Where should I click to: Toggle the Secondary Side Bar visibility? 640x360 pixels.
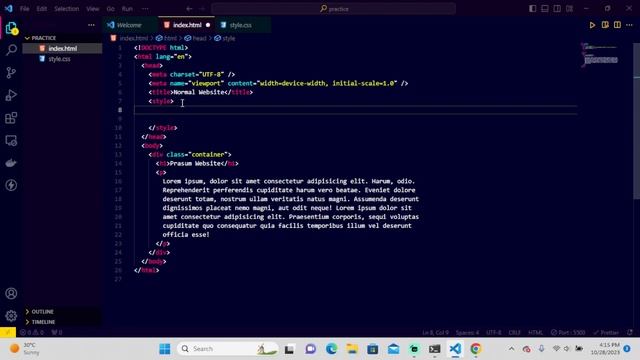tap(557, 9)
